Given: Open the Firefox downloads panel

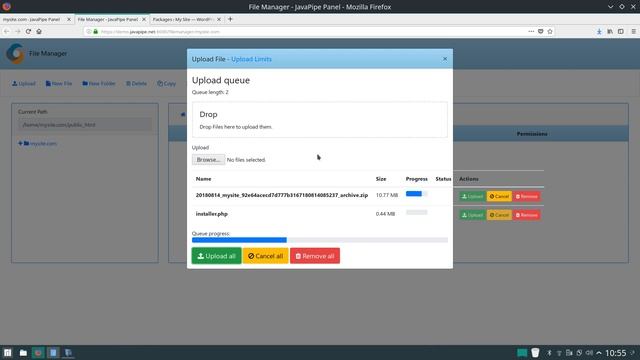Looking at the screenshot, I should point(599,31).
